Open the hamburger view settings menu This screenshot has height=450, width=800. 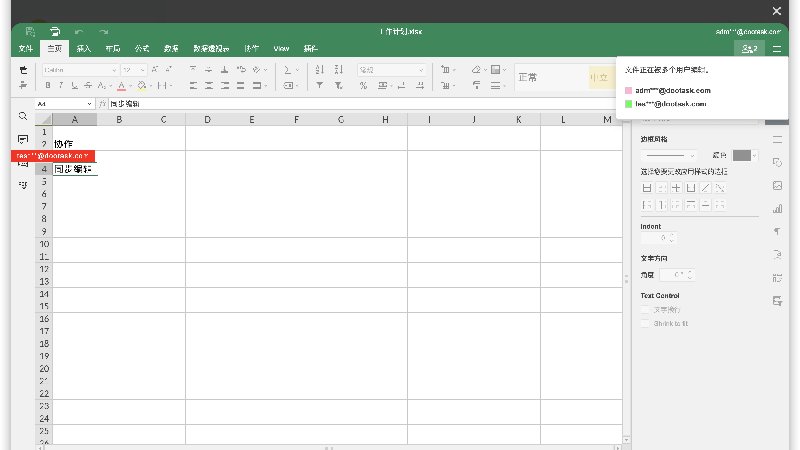pos(777,48)
